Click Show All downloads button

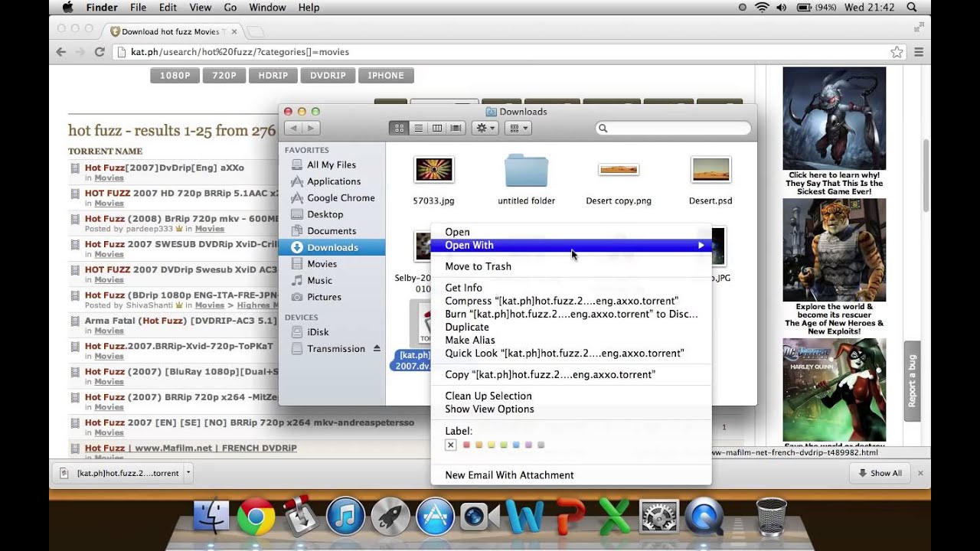point(880,473)
